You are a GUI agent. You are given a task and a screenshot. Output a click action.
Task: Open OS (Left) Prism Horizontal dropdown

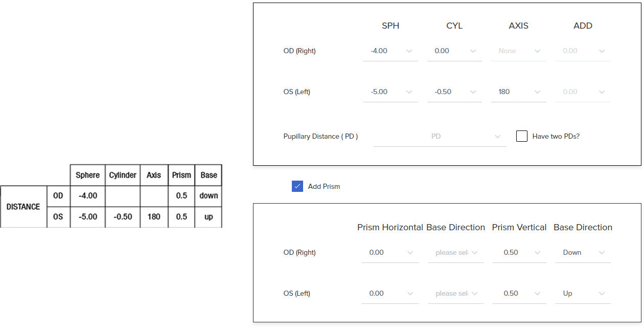390,294
